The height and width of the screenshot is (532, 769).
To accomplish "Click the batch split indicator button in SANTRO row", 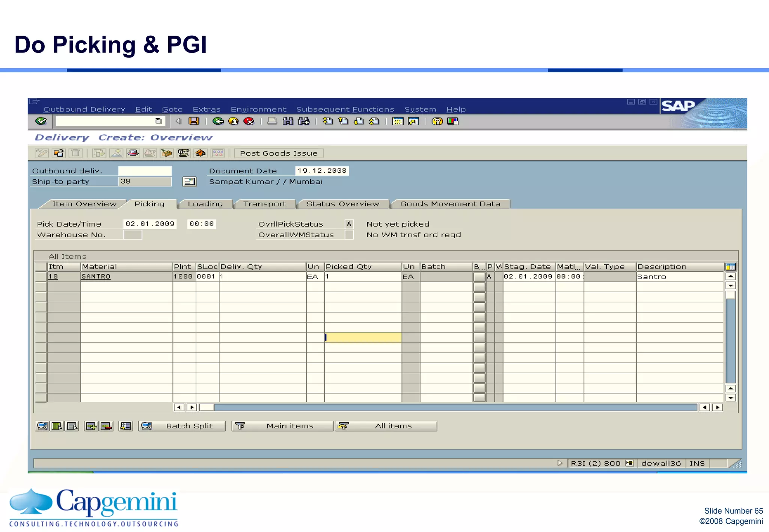I will pos(479,277).
